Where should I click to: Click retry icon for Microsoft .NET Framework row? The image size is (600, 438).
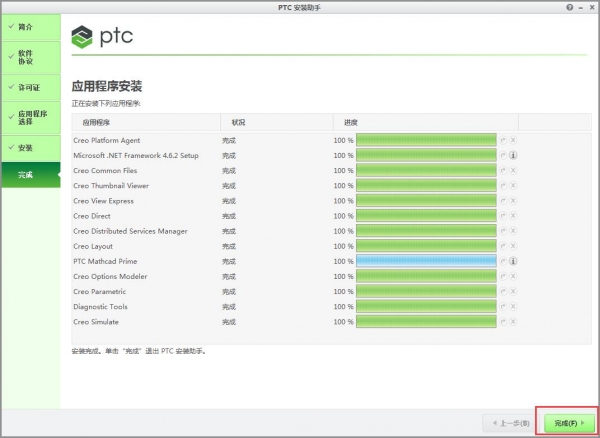pos(503,155)
